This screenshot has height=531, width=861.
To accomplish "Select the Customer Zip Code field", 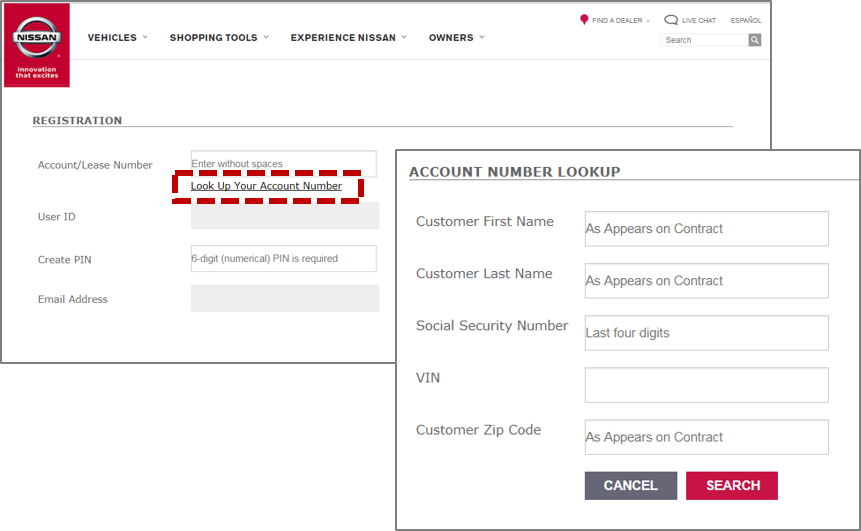I will 706,437.
